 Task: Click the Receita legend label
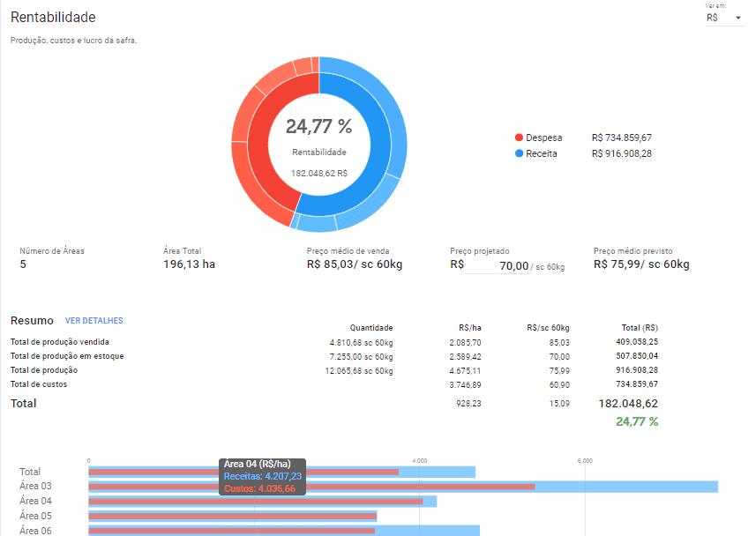(x=543, y=153)
